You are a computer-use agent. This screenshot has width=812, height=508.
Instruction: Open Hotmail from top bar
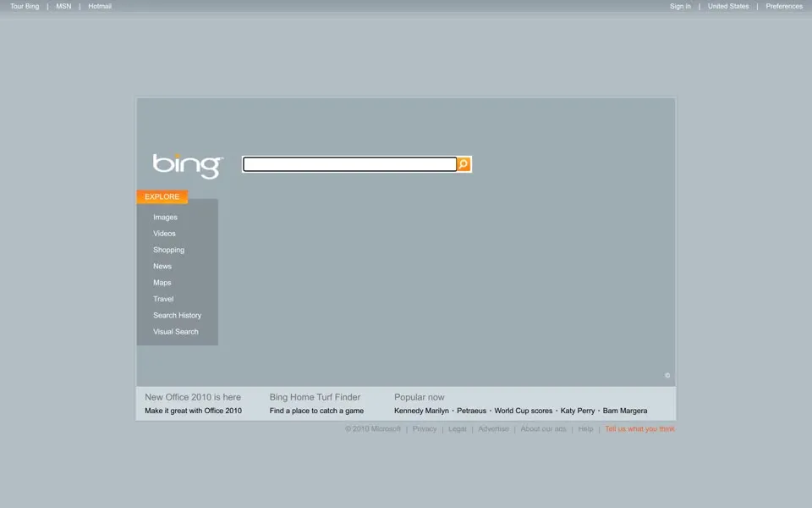(x=100, y=6)
